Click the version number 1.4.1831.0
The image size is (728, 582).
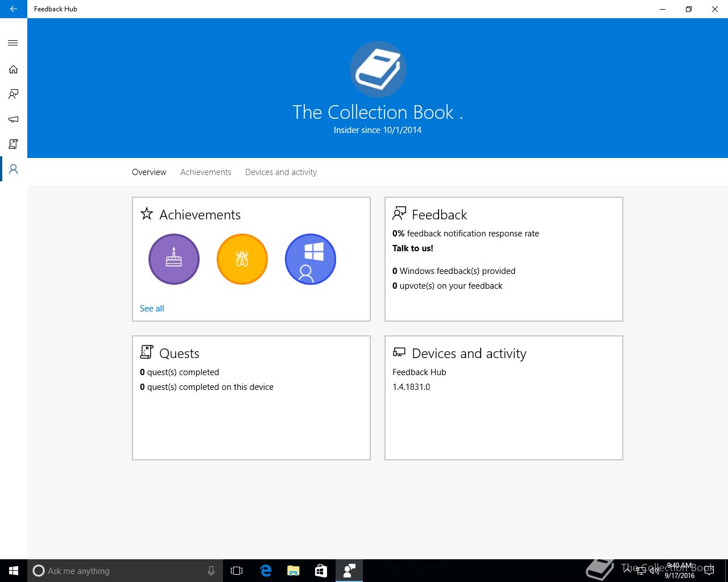[x=411, y=387]
